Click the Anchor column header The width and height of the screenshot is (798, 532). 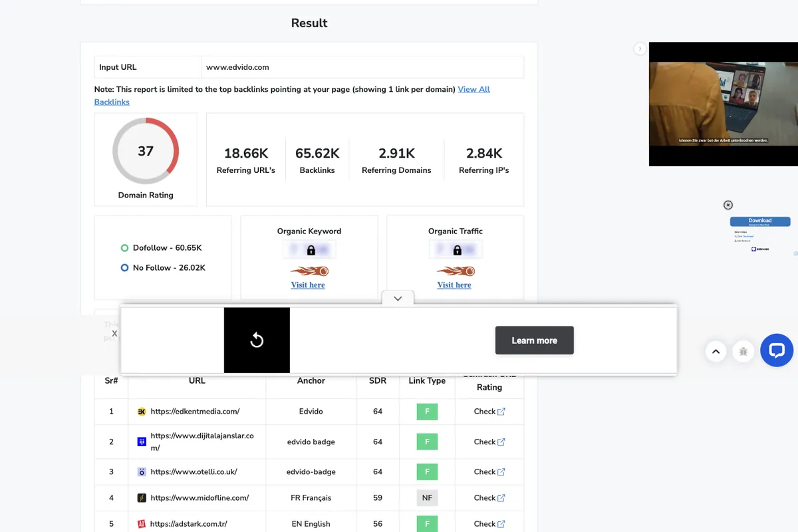tap(311, 381)
